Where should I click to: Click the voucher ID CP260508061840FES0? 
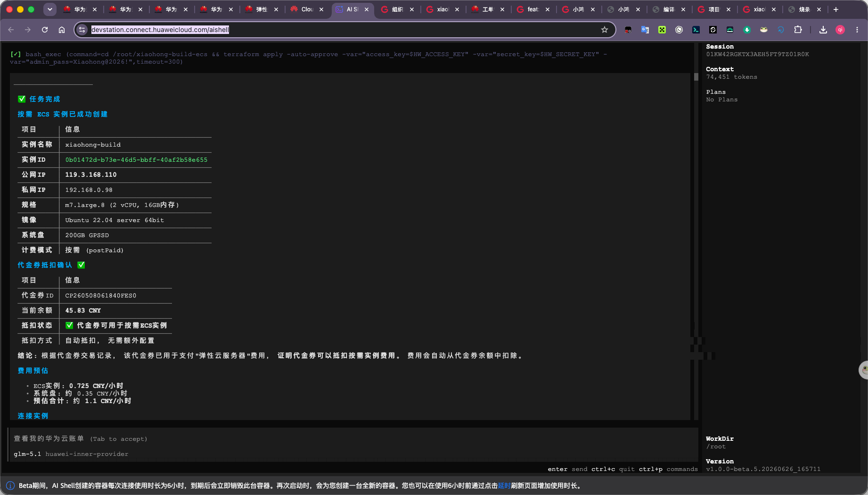101,296
